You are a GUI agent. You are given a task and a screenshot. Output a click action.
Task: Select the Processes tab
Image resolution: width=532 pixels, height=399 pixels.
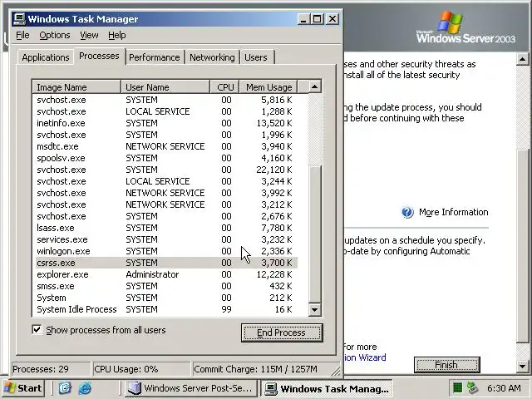coord(99,56)
